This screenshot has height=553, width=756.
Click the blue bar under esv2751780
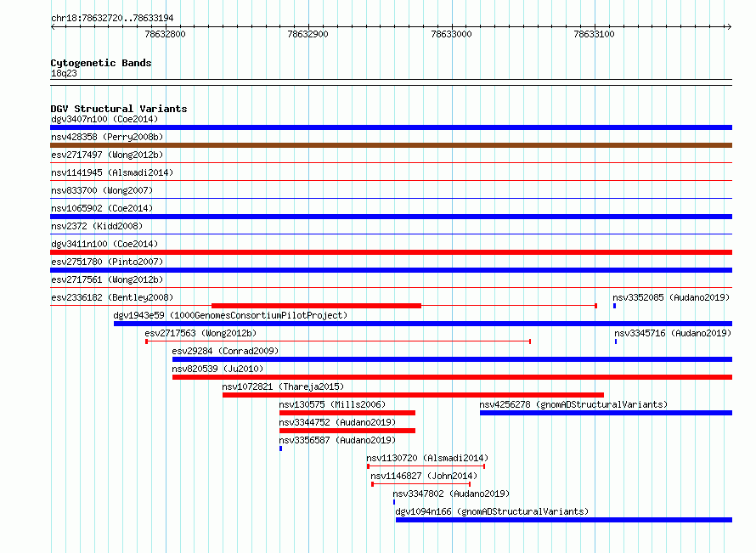pyautogui.click(x=391, y=270)
